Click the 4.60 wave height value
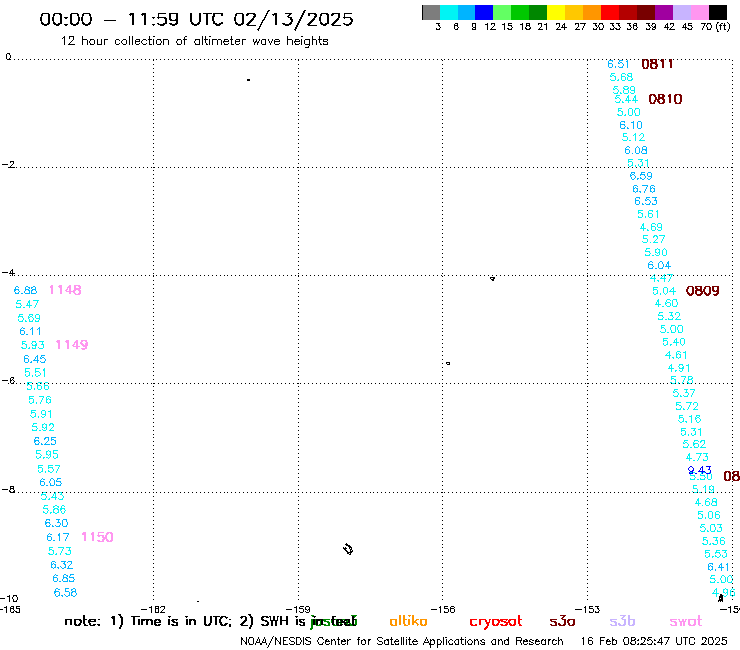Viewport: 740px width, 650px height. 666,304
